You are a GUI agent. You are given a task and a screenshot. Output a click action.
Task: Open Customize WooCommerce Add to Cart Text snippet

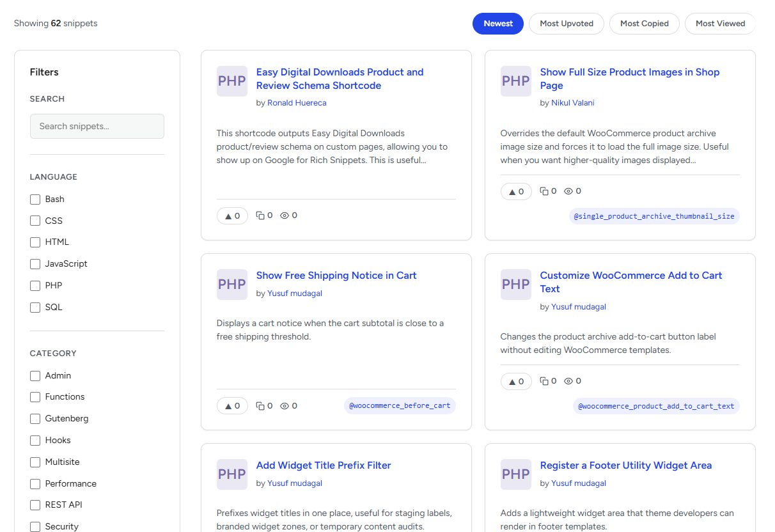point(631,282)
